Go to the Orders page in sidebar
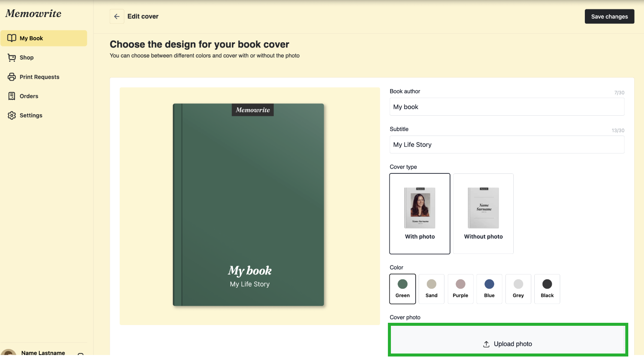The image size is (644, 358). point(29,96)
